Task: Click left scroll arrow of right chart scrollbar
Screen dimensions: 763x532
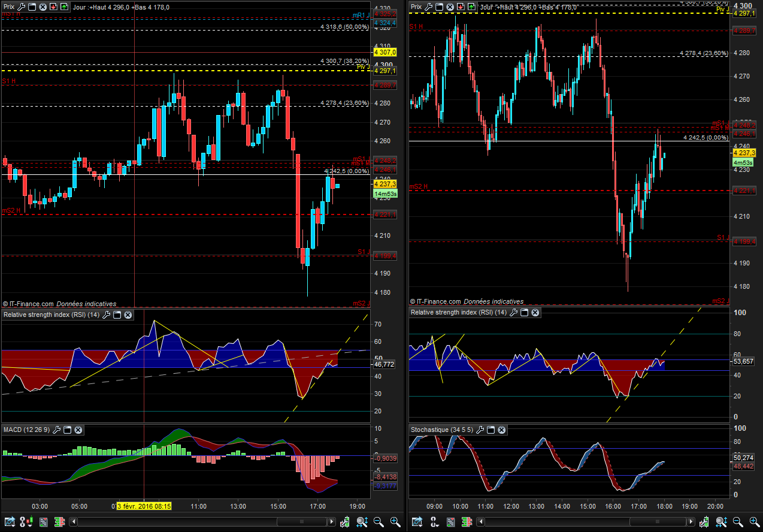Action: click(480, 522)
